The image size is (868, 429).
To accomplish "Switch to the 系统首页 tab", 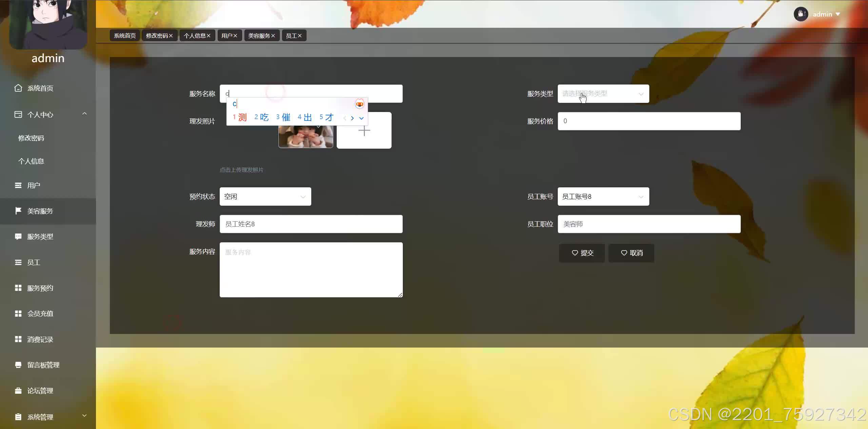I will 124,36.
